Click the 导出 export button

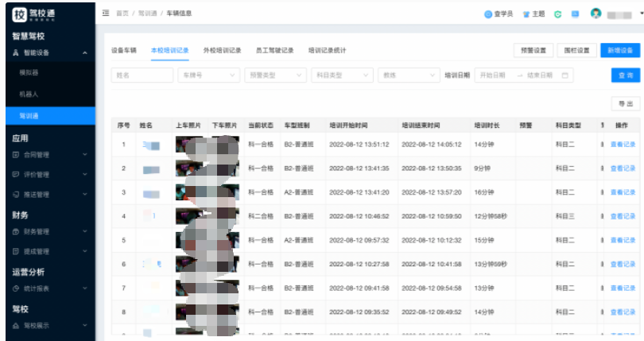(624, 104)
